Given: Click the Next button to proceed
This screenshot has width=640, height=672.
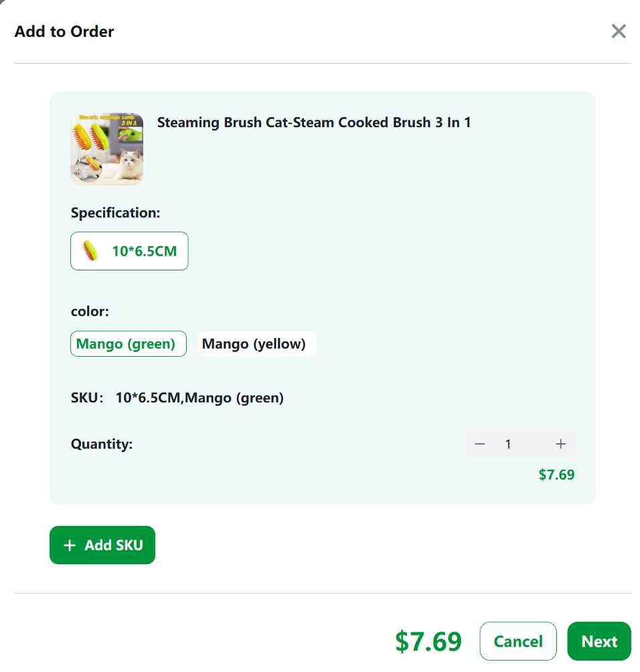Looking at the screenshot, I should point(599,641).
